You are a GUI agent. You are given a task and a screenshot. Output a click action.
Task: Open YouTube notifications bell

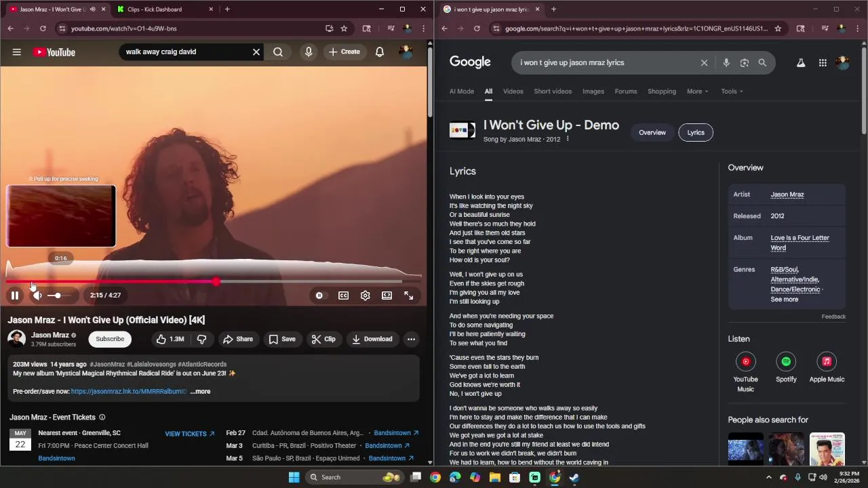coord(380,52)
